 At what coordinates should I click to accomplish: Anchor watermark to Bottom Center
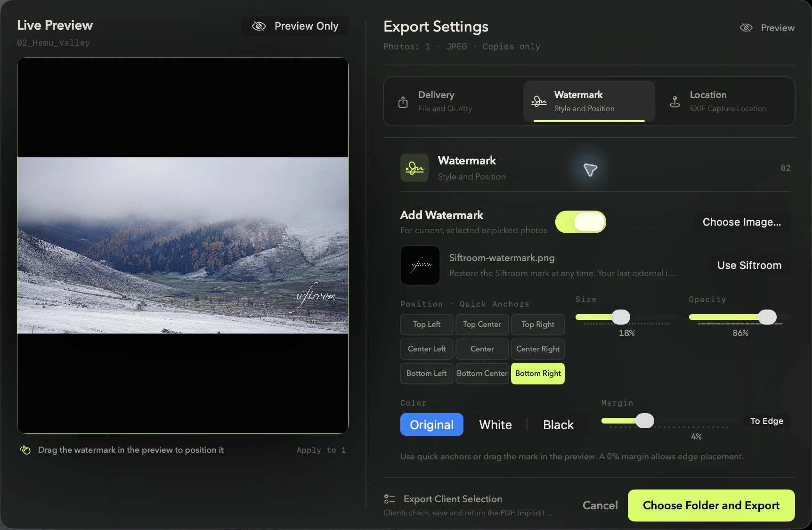(x=482, y=374)
